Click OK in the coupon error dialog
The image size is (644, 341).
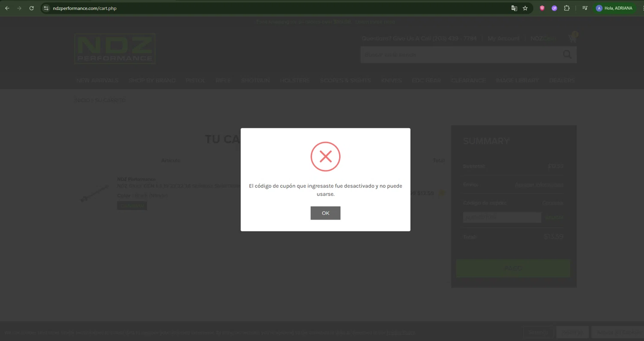325,213
